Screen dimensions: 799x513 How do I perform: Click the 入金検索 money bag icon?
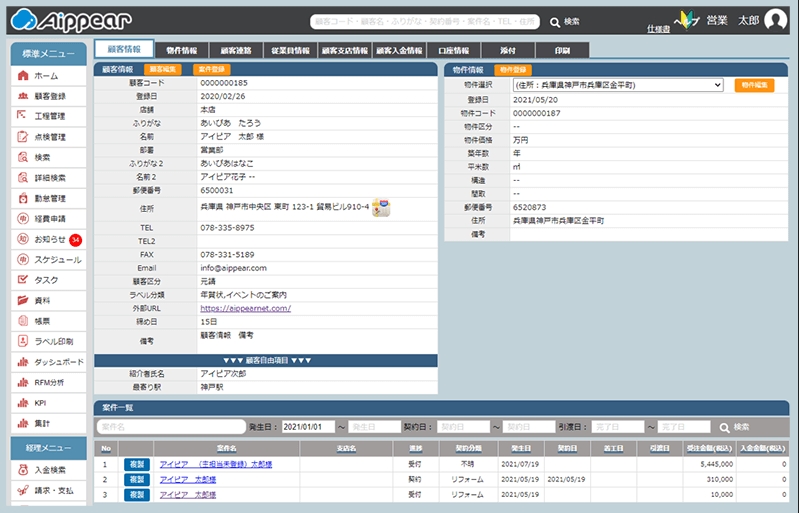[x=23, y=469]
